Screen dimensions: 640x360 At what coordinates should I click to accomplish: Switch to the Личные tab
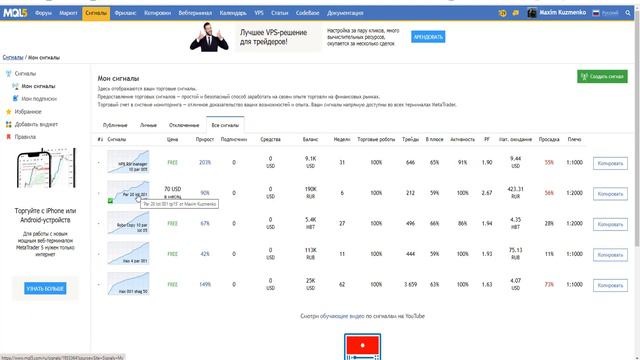click(x=148, y=125)
